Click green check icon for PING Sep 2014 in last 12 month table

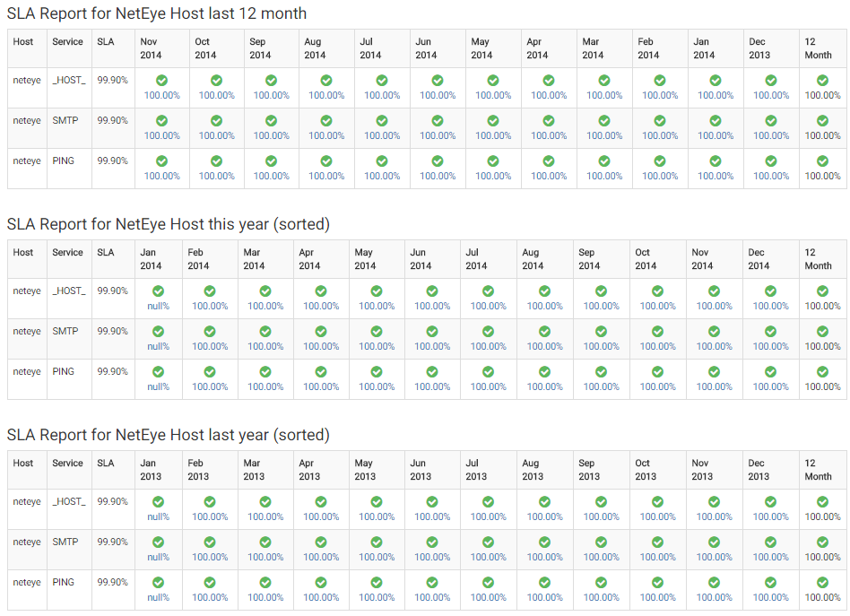271,161
